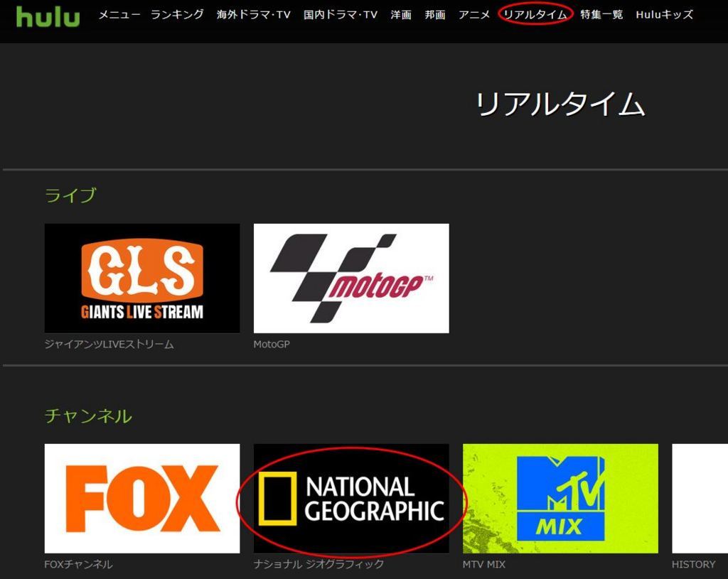
Task: Click HISTORY caption link
Action: coord(694,564)
